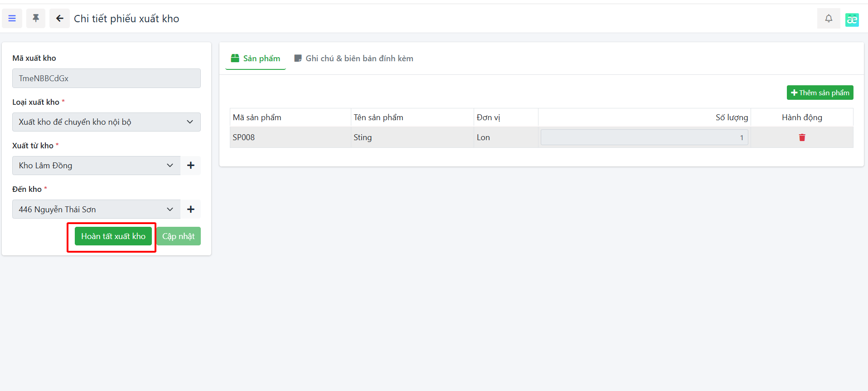Click the Thêm sản phẩm button
The width and height of the screenshot is (868, 391).
tap(820, 93)
